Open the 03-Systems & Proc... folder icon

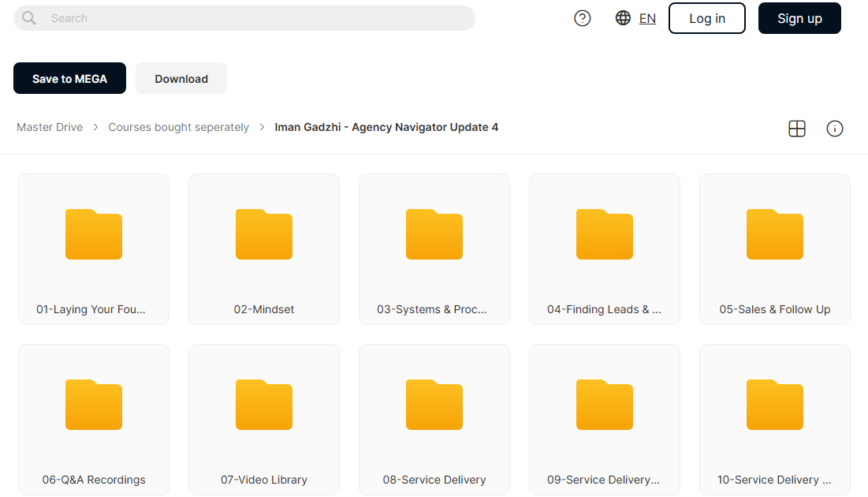[x=434, y=234]
